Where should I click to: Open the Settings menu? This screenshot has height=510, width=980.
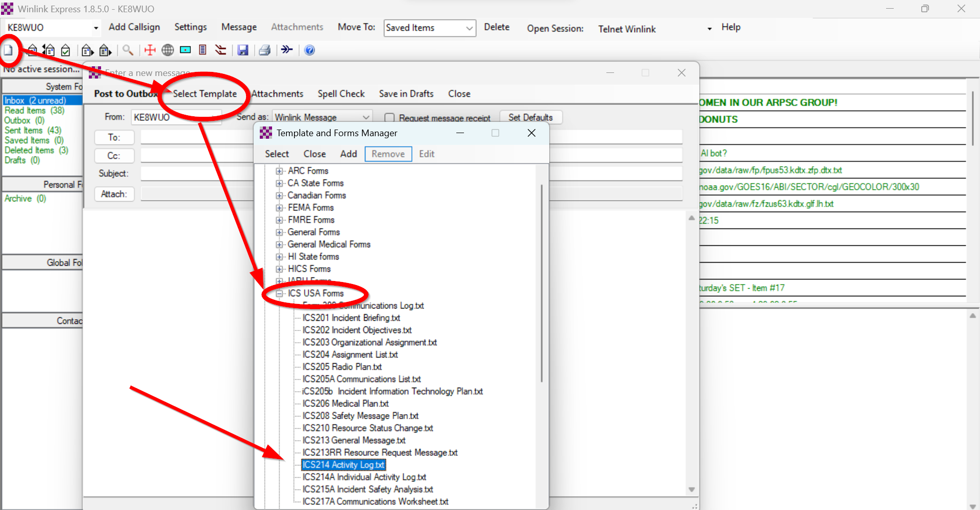pos(190,27)
